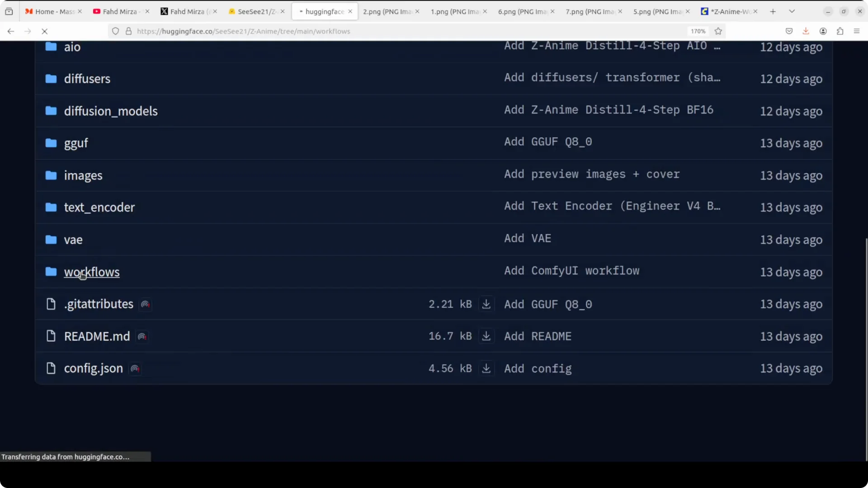Open the extensions puzzle icon
Screen dimensions: 868x488
pos(840,31)
